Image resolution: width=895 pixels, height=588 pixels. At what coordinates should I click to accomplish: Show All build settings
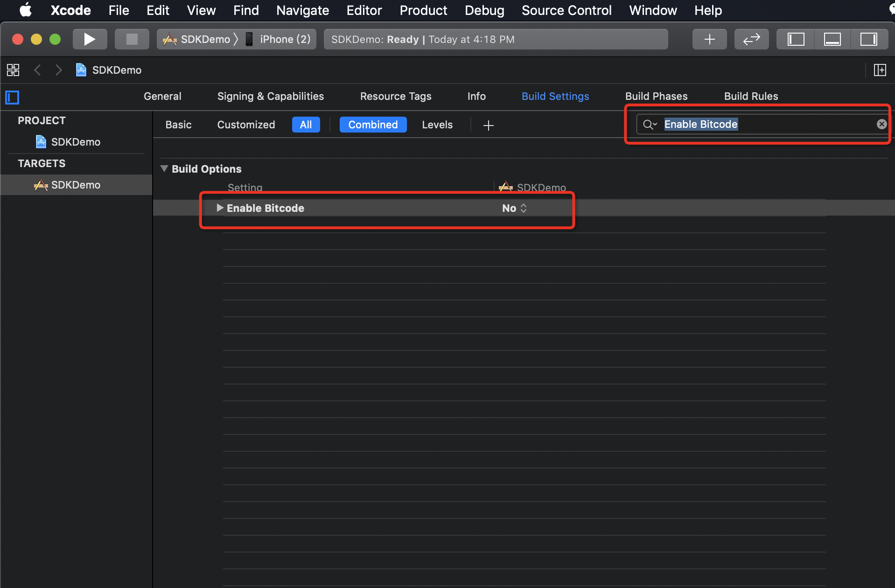(306, 125)
